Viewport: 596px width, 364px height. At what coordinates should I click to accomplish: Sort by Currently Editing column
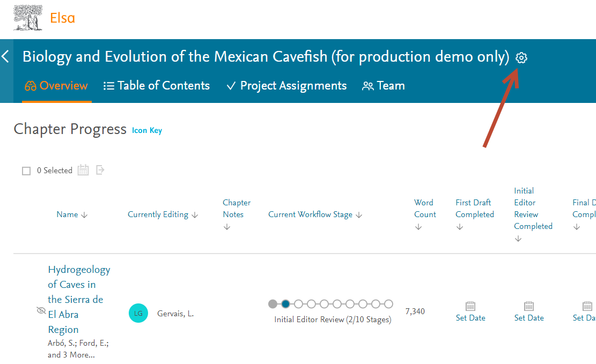(163, 214)
